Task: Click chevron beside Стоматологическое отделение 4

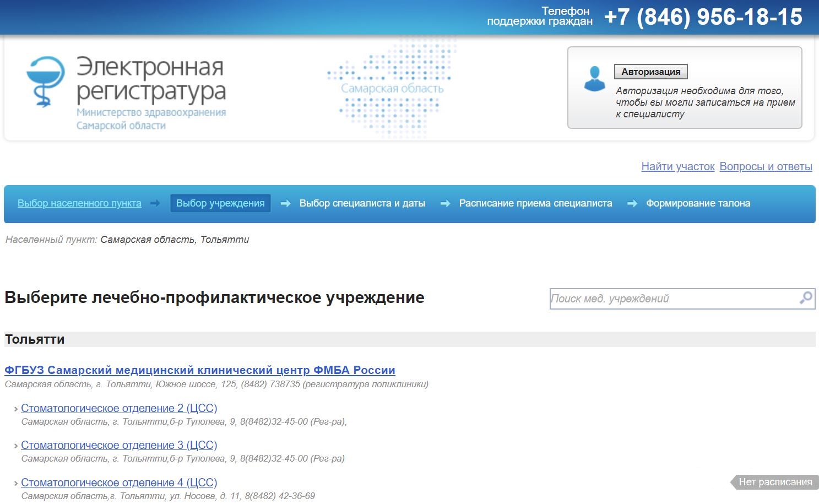Action: 16,484
